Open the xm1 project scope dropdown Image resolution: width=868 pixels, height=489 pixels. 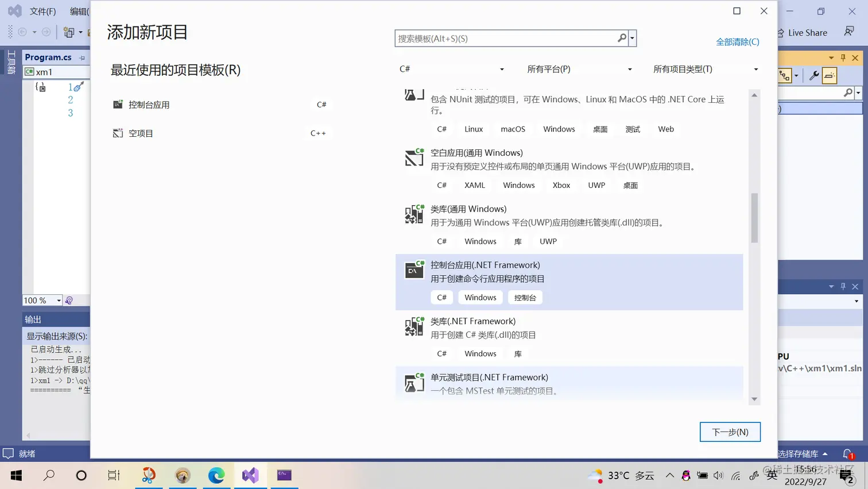pyautogui.click(x=56, y=72)
